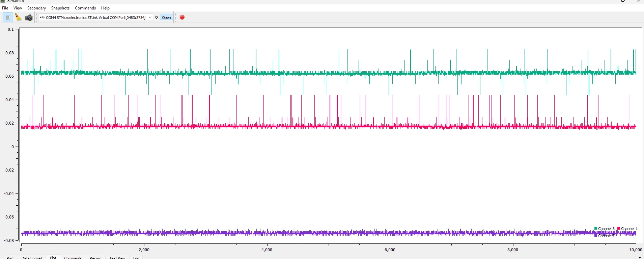
Task: Click Channel 1 red legend entry
Action: pyautogui.click(x=627, y=229)
